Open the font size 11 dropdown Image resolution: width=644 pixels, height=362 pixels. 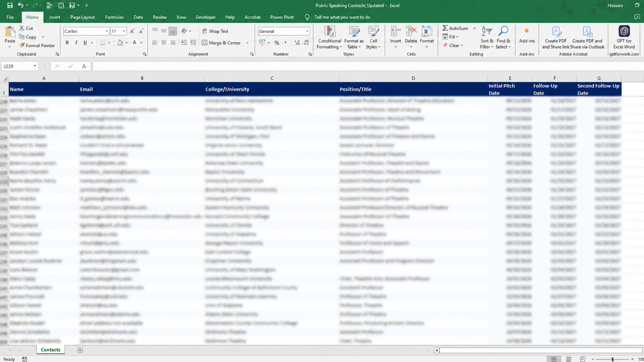pos(124,31)
